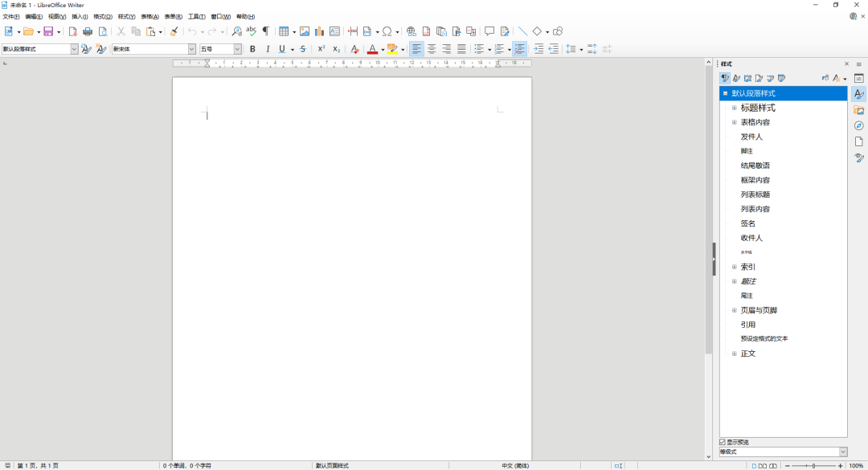868x470 pixels.
Task: Click the zoom slider in the status bar
Action: pyautogui.click(x=813, y=465)
